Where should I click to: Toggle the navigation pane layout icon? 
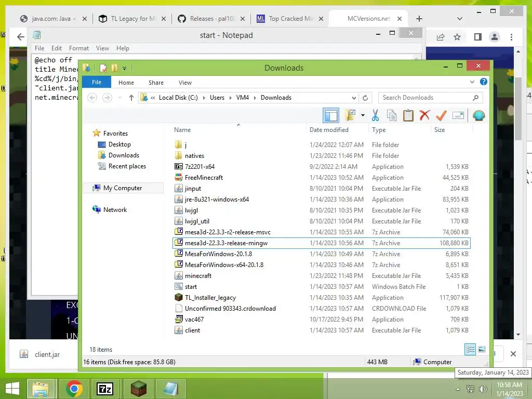pos(331,116)
